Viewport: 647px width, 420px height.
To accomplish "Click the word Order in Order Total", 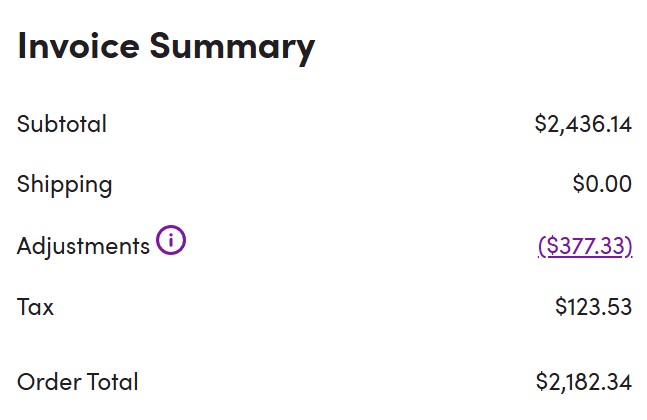I will coord(46,382).
